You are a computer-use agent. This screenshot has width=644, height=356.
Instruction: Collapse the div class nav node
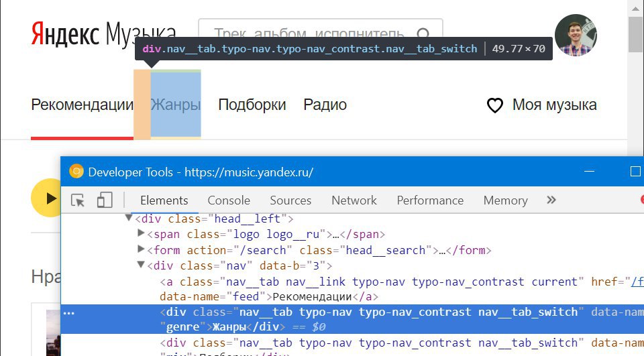coord(141,265)
